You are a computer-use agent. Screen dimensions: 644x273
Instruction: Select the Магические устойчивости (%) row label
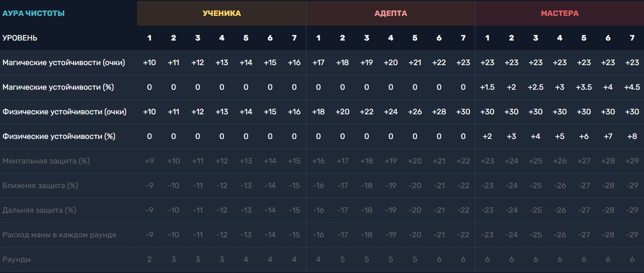[59, 87]
